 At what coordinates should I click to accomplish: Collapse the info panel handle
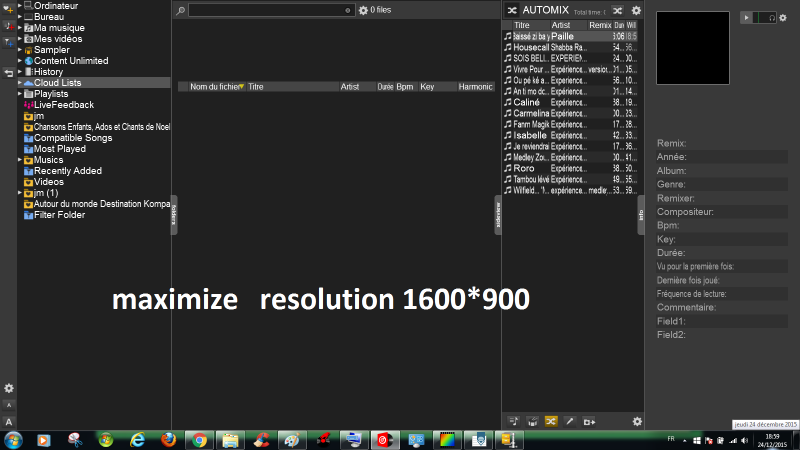coord(641,215)
